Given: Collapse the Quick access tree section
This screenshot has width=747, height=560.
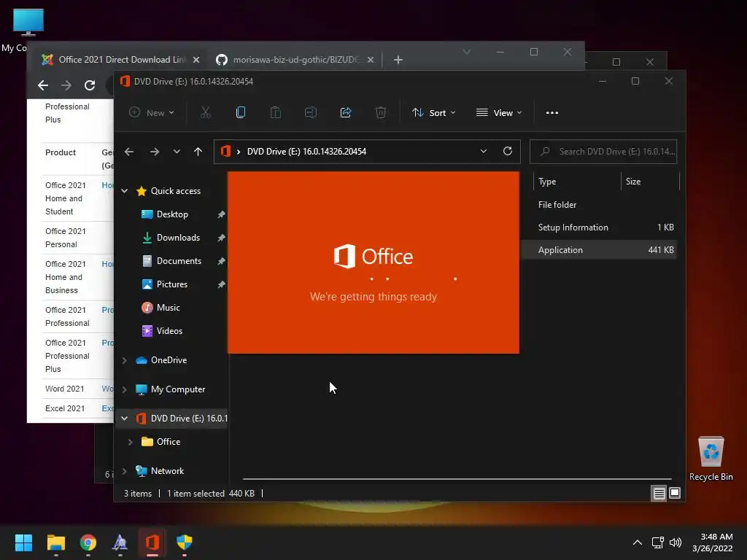Looking at the screenshot, I should click(x=124, y=191).
